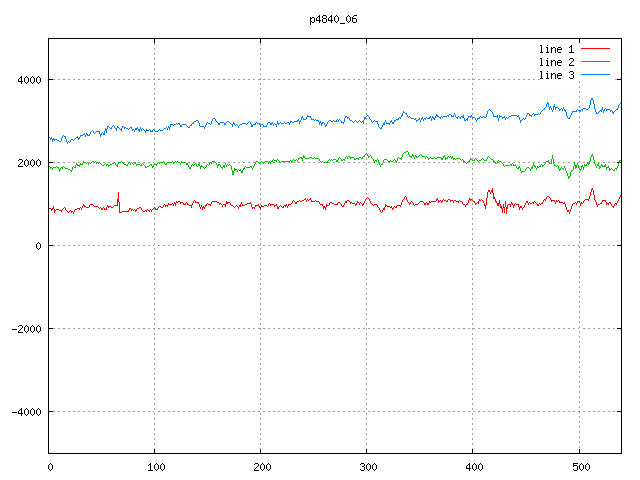Click the 2000 y-axis label
Image resolution: width=640 pixels, height=480 pixels.
29,163
